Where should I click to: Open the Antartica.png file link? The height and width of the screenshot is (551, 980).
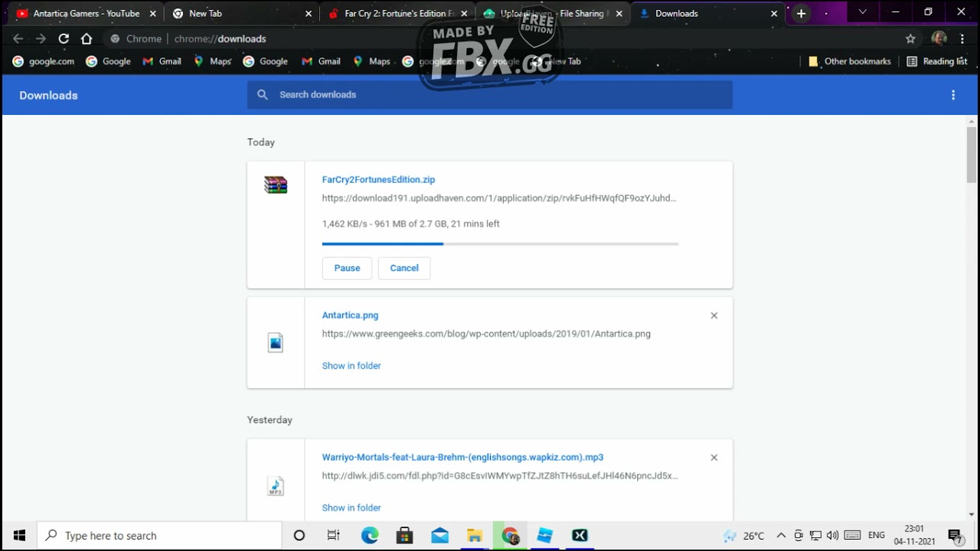350,315
